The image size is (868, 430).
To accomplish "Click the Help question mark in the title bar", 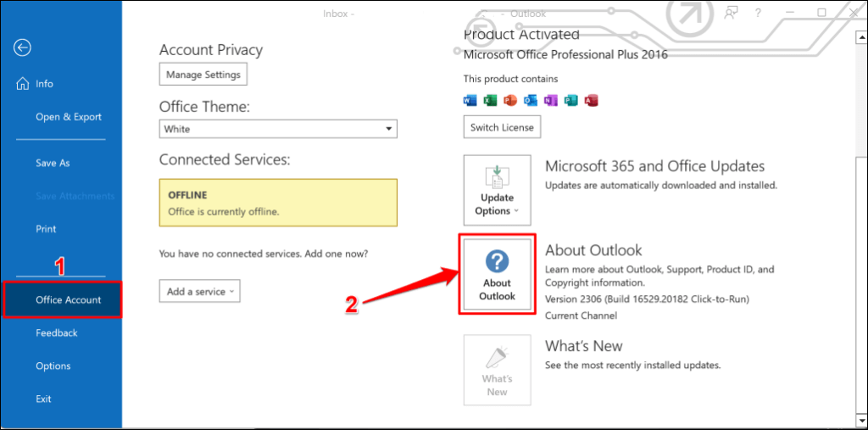I will tap(759, 12).
